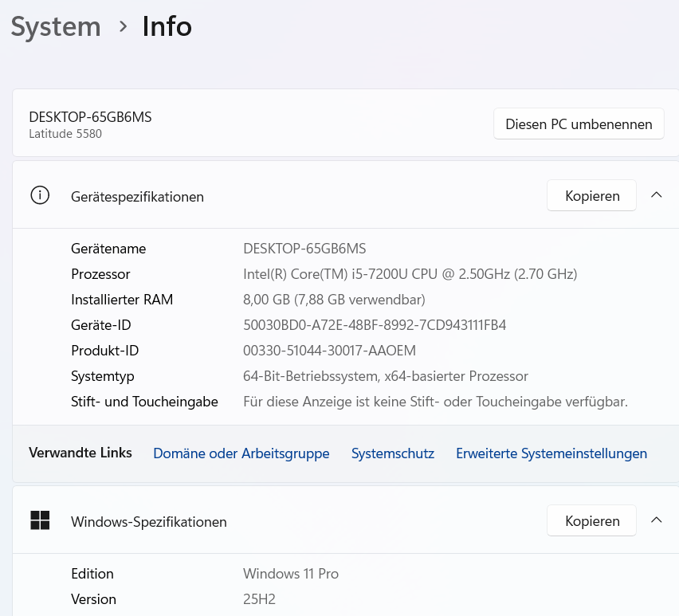Click Diesen PC umbenennen button
679x616 pixels.
579,124
